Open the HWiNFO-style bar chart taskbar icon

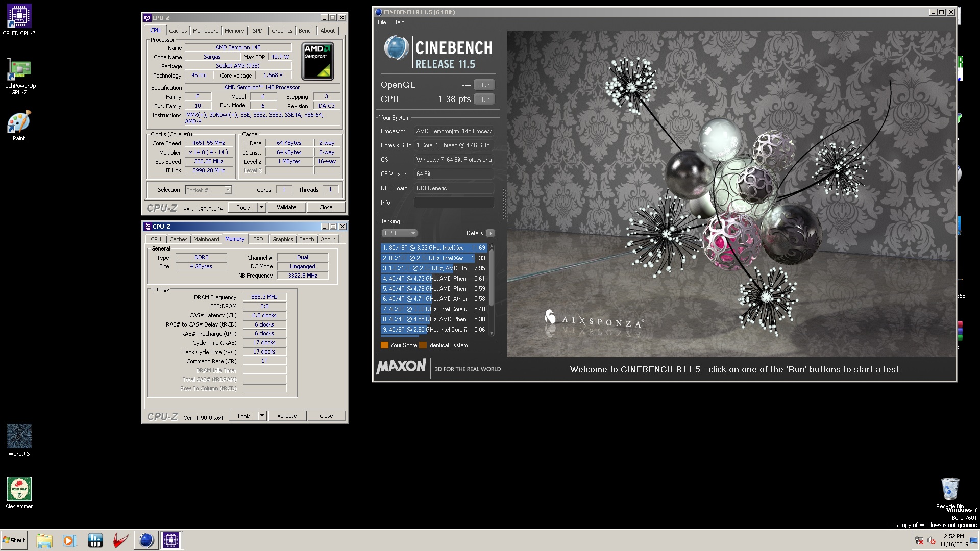pyautogui.click(x=95, y=540)
